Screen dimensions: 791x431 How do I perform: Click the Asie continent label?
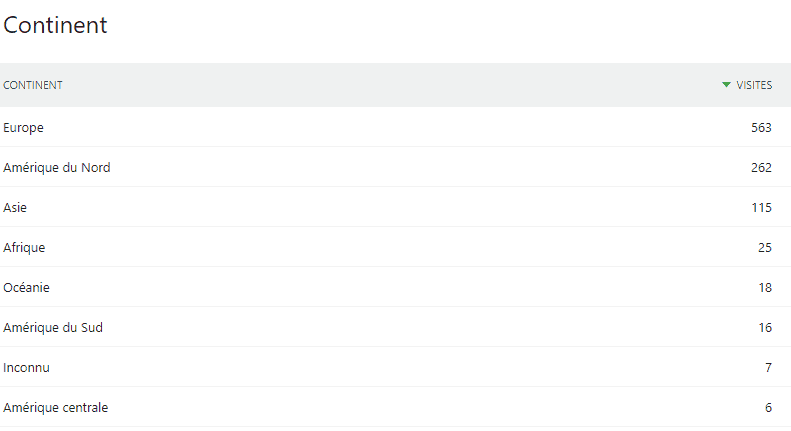pyautogui.click(x=15, y=207)
